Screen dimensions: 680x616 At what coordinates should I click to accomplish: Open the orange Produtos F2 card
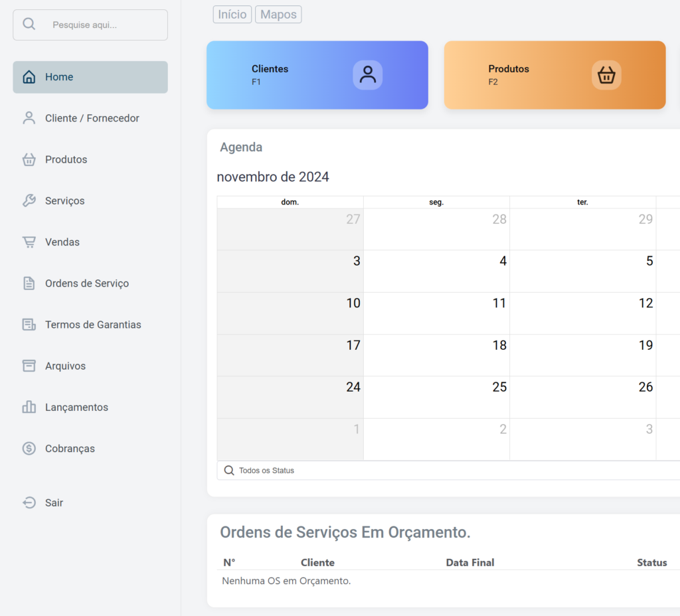[x=554, y=75]
